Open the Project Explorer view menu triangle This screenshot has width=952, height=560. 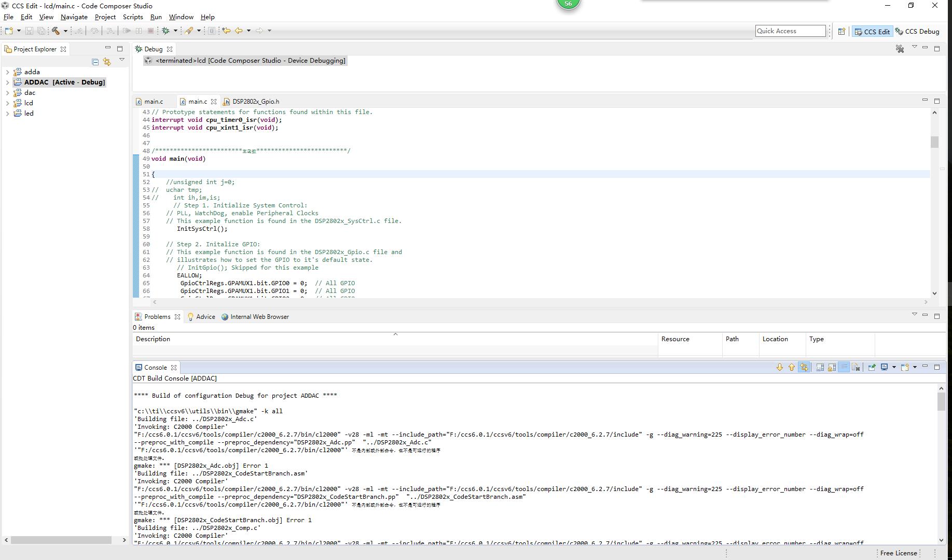coord(122,60)
